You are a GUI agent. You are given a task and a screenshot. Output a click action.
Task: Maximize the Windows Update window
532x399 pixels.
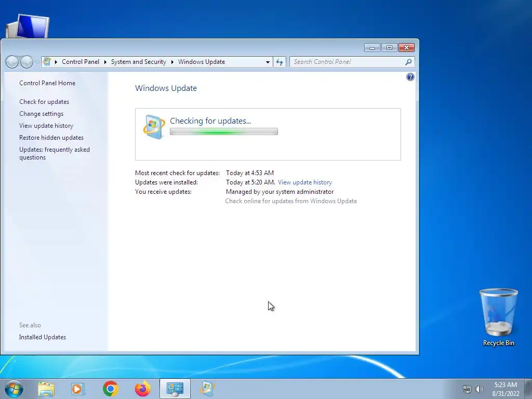[x=389, y=47]
